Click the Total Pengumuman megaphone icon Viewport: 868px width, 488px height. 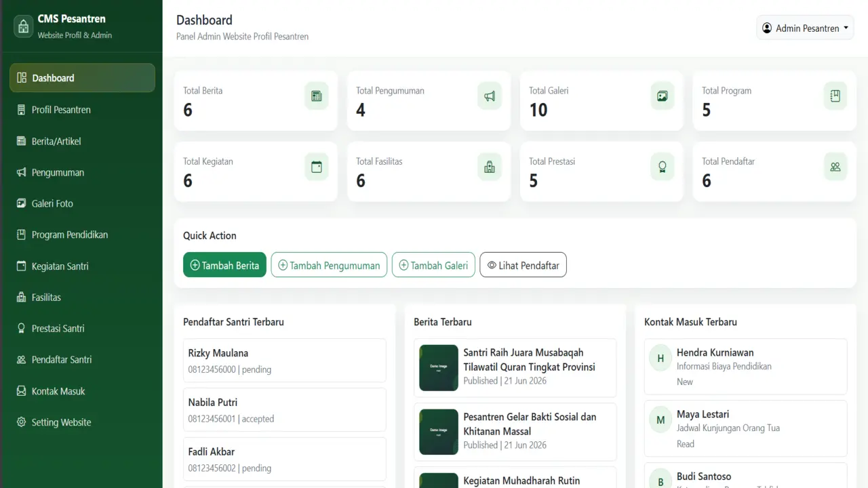tap(490, 96)
